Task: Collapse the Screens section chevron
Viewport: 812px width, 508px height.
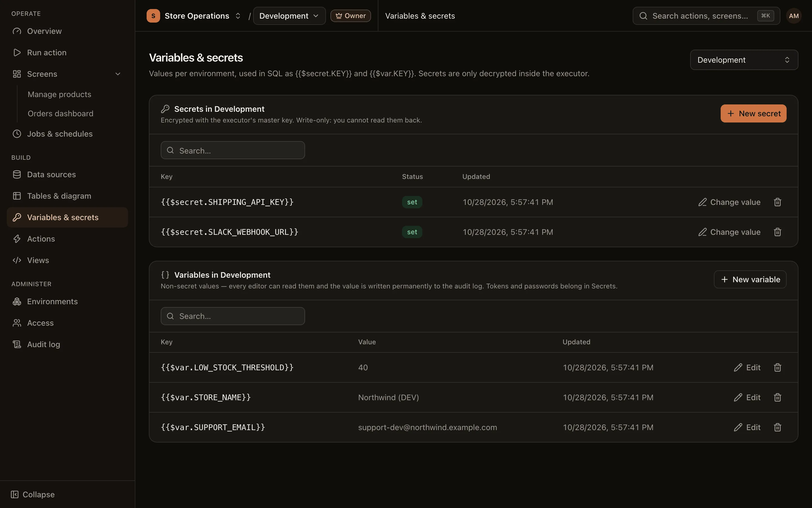Action: tap(118, 74)
